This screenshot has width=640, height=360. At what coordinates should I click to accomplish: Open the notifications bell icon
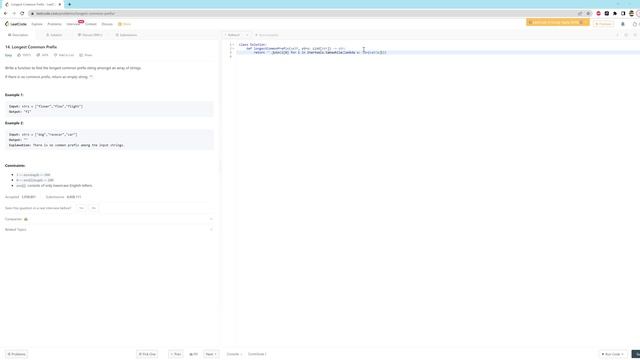(x=623, y=24)
